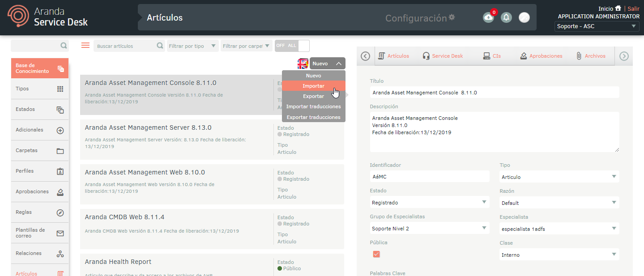Click the Inicio link
This screenshot has width=644, height=276.
(x=606, y=8)
